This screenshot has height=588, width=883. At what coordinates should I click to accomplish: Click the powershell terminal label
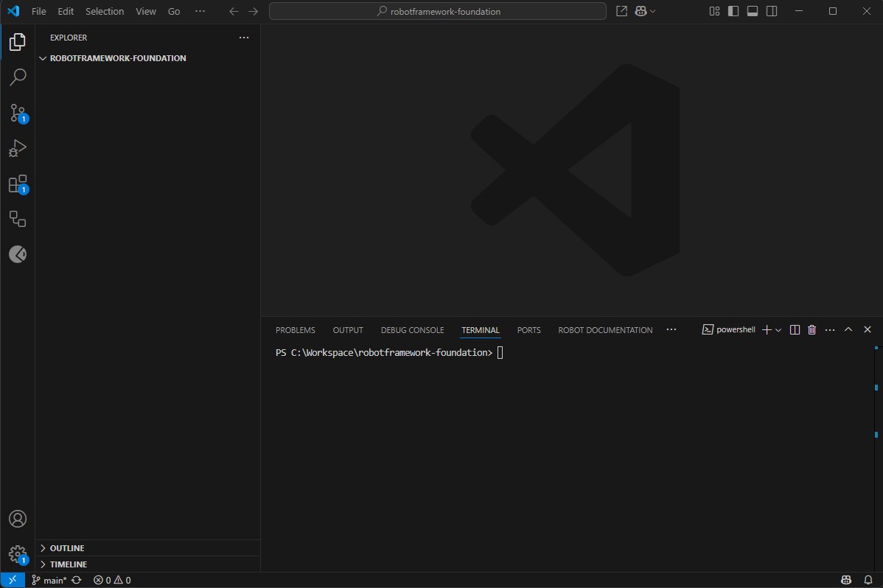729,329
